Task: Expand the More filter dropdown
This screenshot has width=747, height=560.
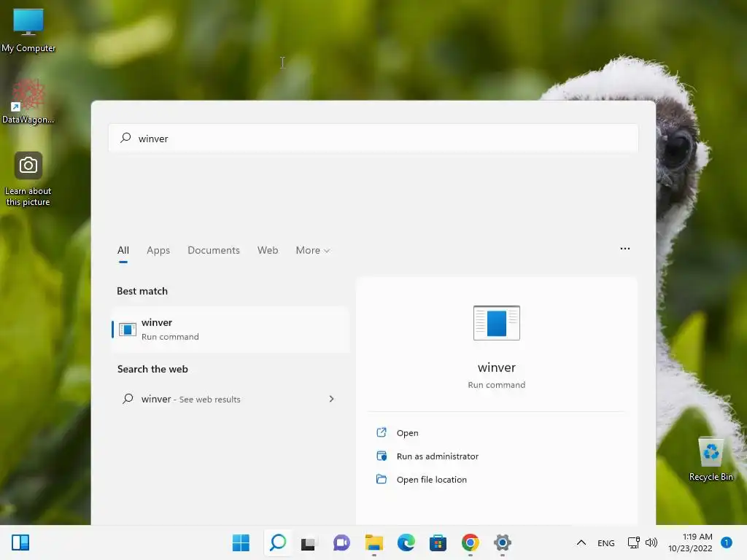Action: click(x=312, y=250)
